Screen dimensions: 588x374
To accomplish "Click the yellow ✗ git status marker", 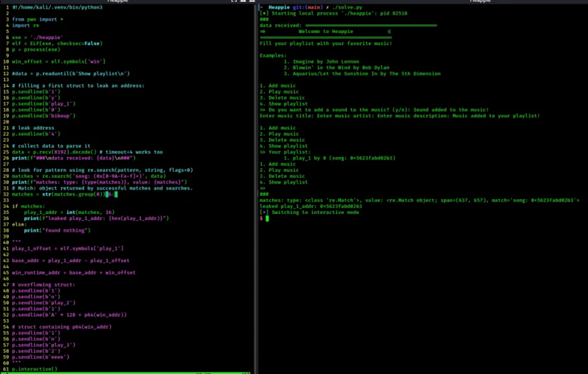I will coord(327,7).
